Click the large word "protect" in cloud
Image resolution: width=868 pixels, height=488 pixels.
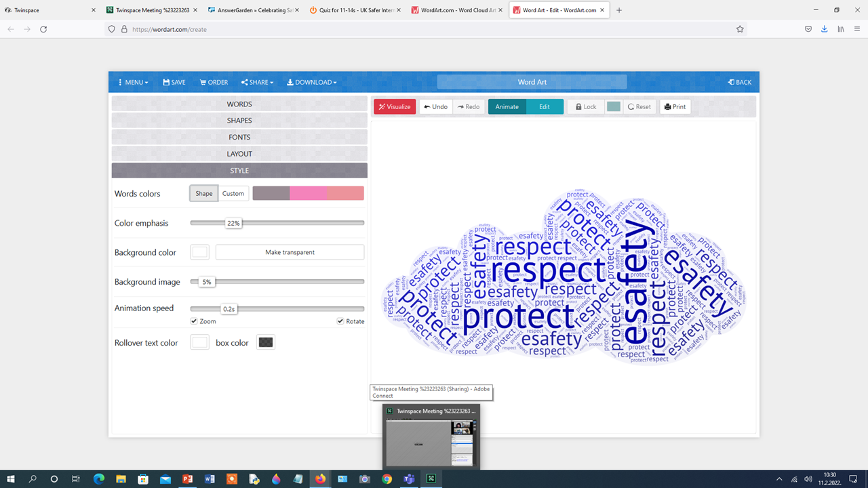(517, 316)
